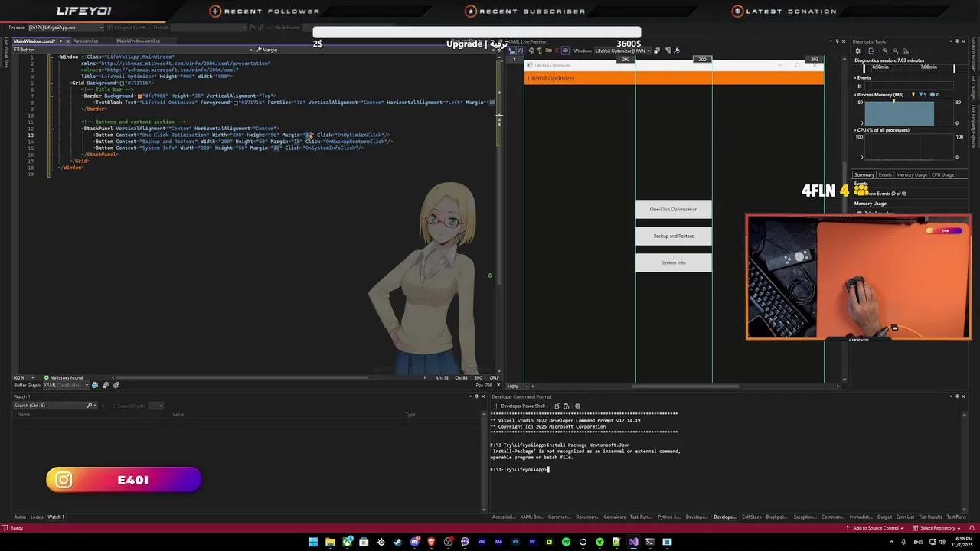Click Select Repository in status bar
Viewport: 980px width, 551px height.
937,528
